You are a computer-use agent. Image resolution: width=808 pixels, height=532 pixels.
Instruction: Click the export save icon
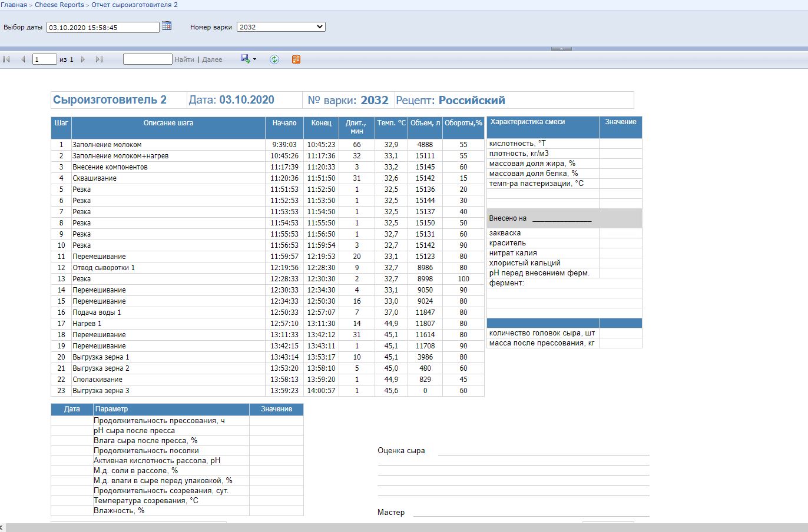pos(245,59)
